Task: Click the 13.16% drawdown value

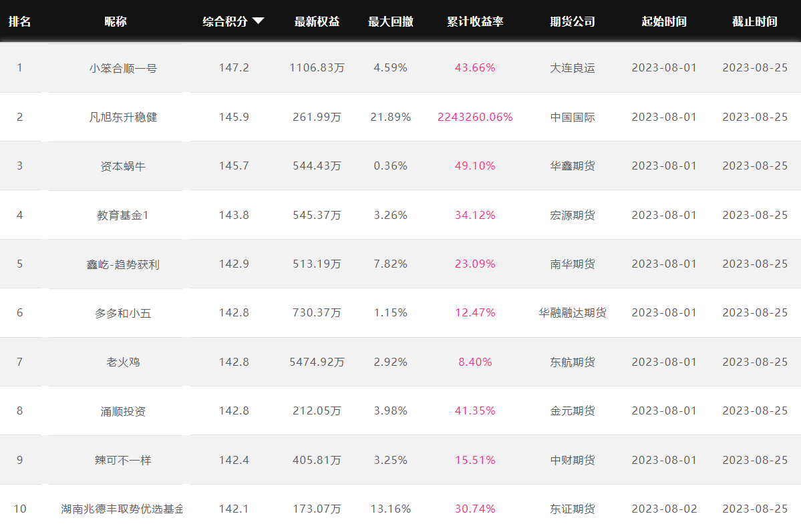Action: pos(391,509)
